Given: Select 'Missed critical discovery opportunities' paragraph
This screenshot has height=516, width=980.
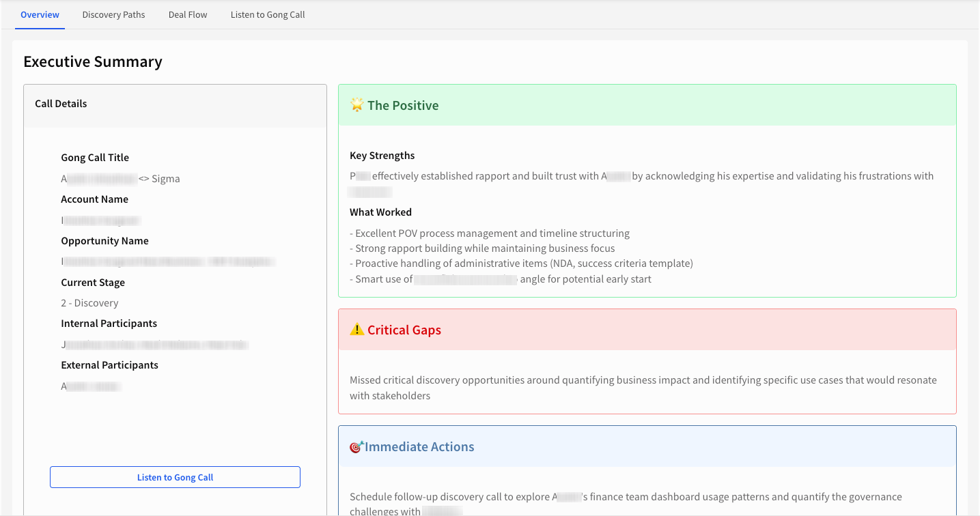Looking at the screenshot, I should tap(643, 388).
